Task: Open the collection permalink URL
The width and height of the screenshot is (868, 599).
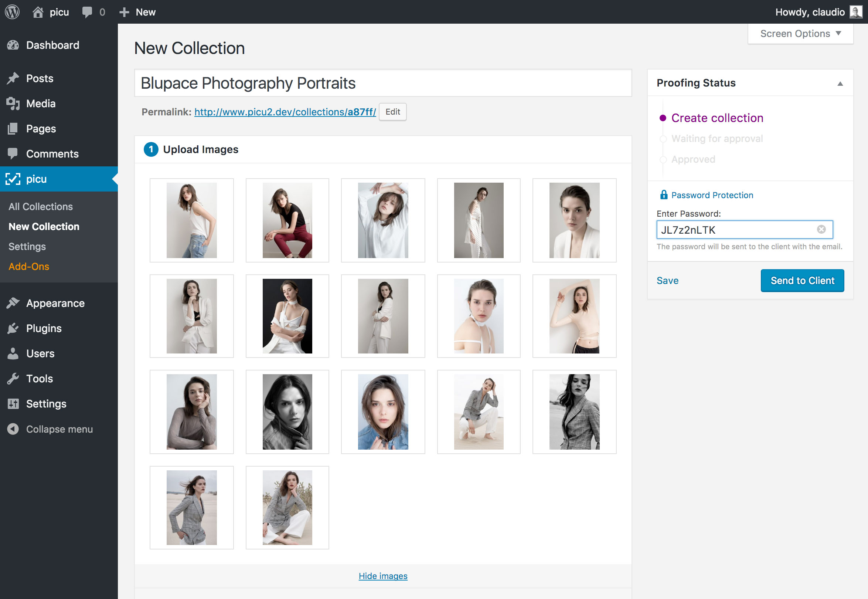Action: coord(285,112)
